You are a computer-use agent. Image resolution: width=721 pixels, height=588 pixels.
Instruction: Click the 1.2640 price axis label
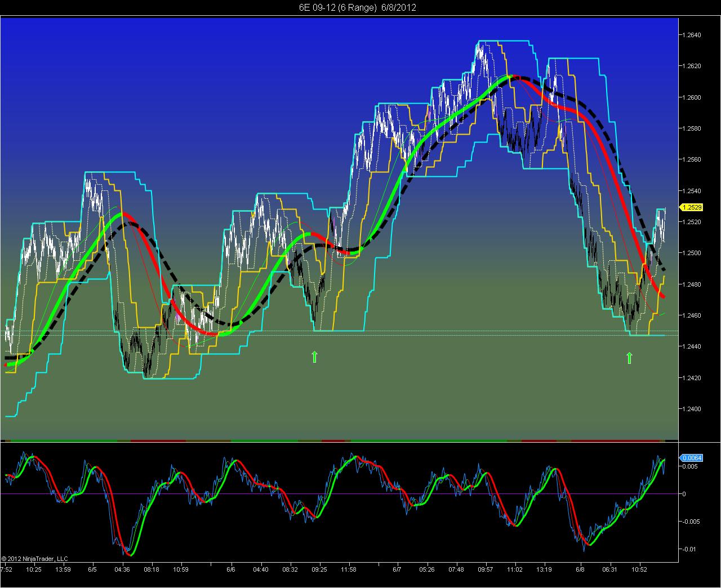click(692, 35)
